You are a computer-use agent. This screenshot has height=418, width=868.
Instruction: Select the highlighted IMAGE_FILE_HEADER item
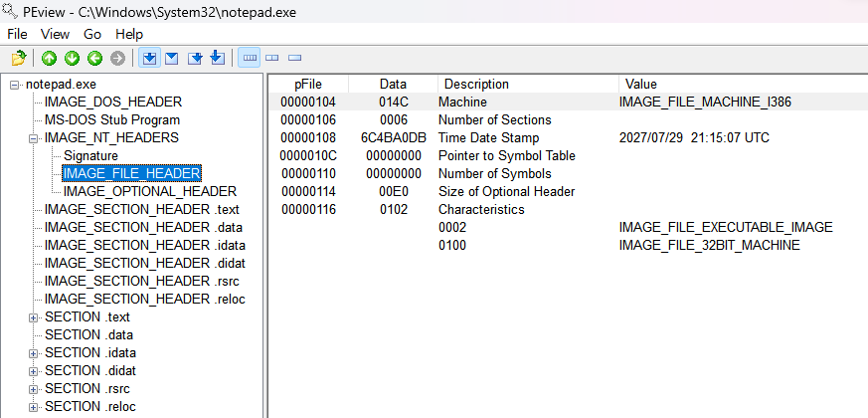[x=131, y=173]
